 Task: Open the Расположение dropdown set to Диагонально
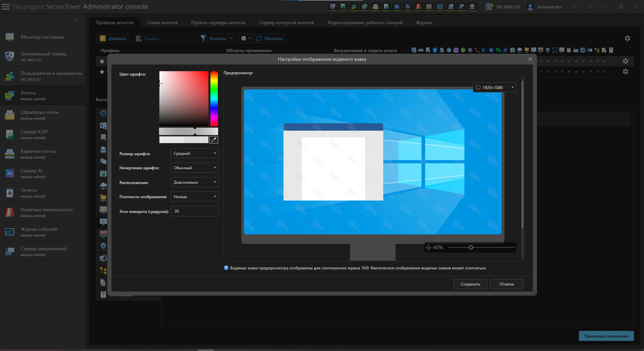click(195, 182)
